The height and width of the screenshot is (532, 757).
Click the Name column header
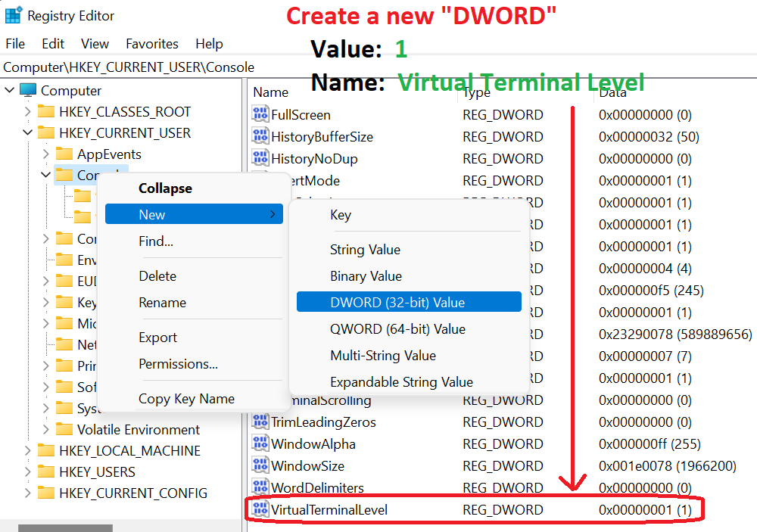tap(270, 92)
